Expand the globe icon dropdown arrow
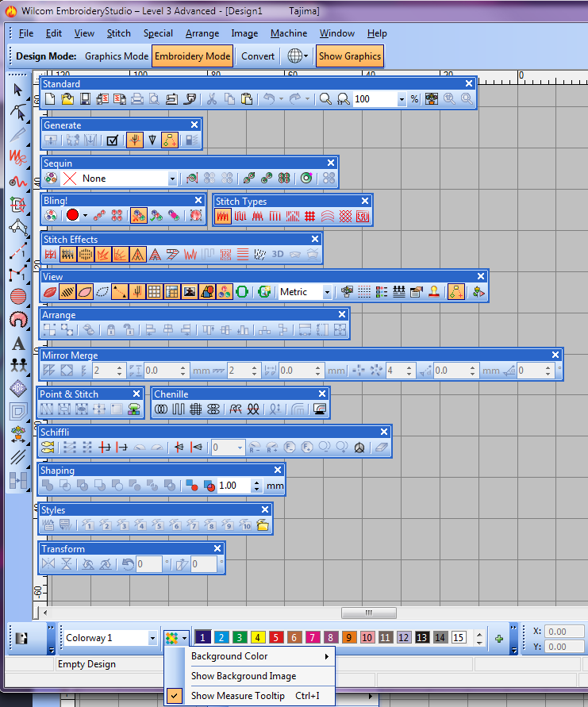Image resolution: width=588 pixels, height=707 pixels. pos(306,56)
